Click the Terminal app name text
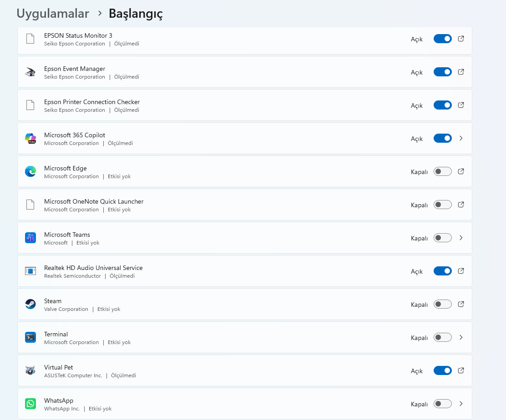This screenshot has width=506, height=420. coord(56,334)
